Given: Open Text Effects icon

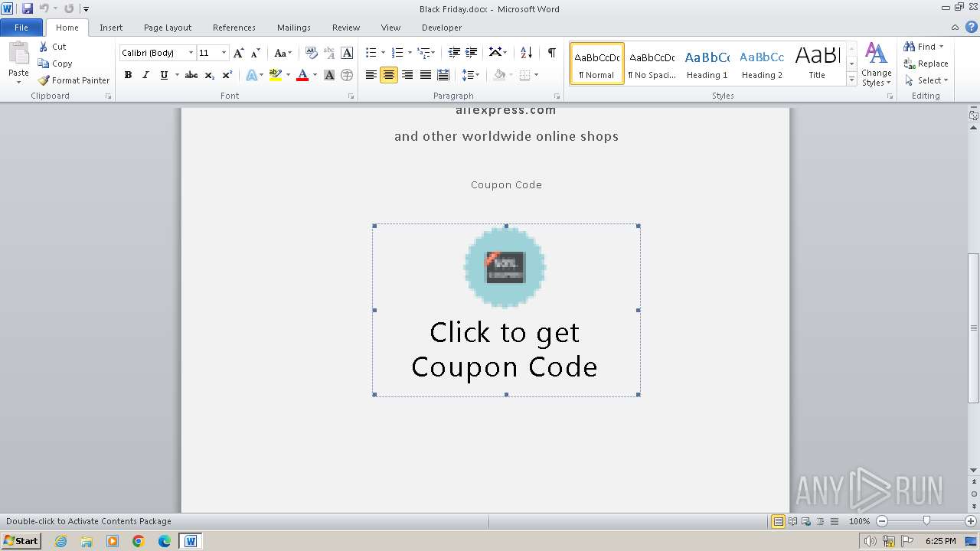Looking at the screenshot, I should (x=250, y=75).
